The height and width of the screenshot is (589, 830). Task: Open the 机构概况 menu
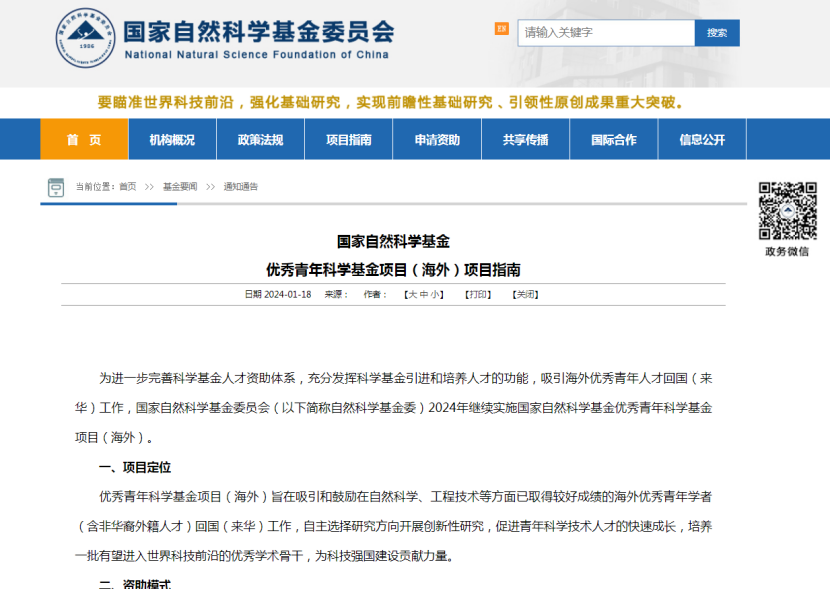[172, 140]
